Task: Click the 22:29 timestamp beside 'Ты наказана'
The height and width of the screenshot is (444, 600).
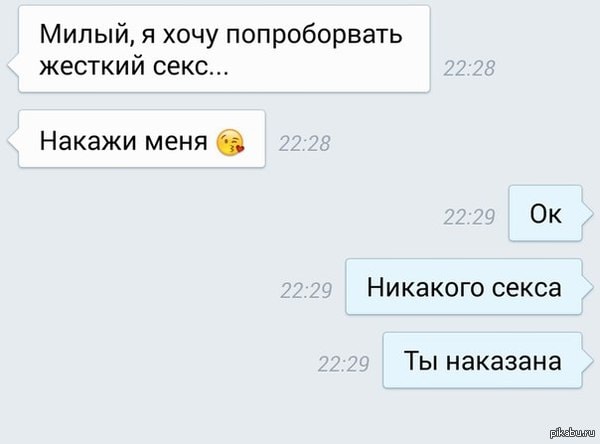Action: 343,364
